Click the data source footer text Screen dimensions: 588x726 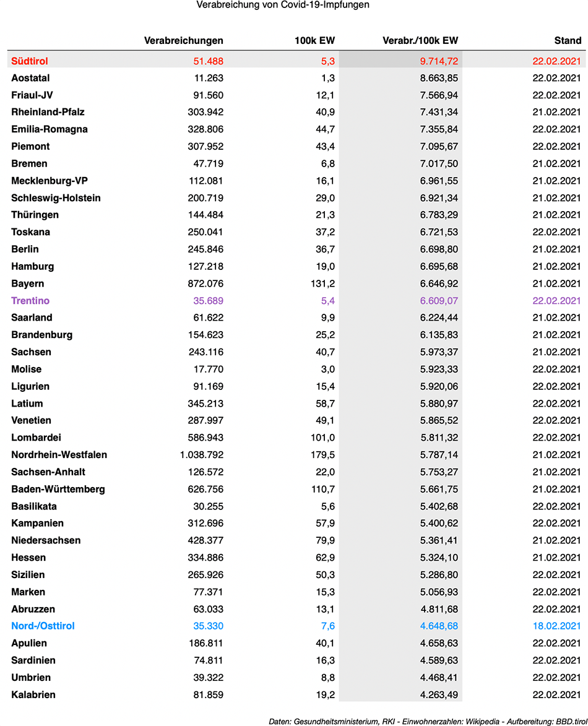click(428, 722)
